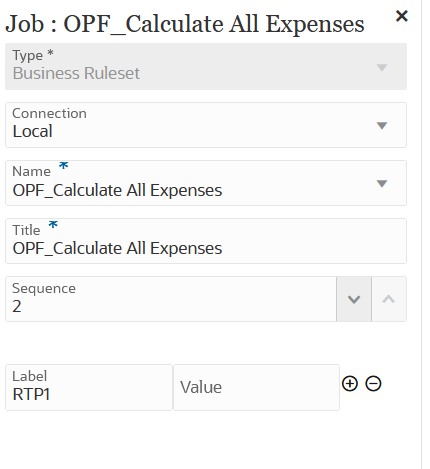Screen dimensions: 430x469
Task: Add a new Label/Value parameter row
Action: (x=350, y=384)
